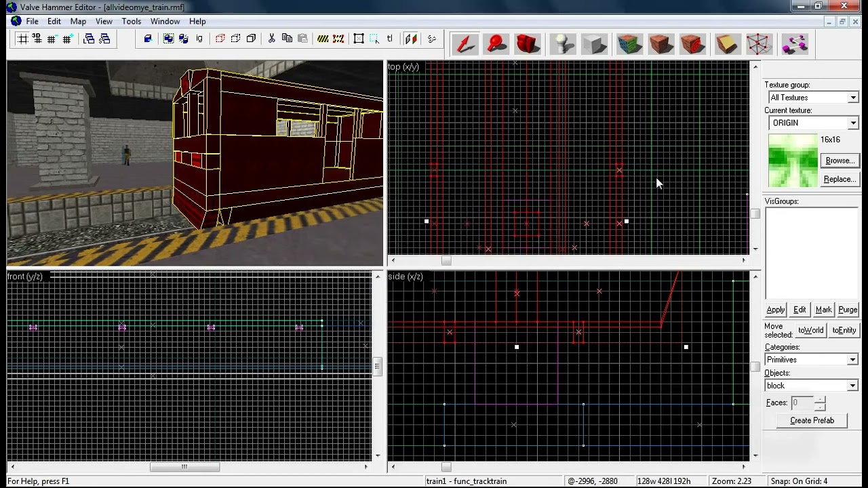Choose the Vertex manipulation tool
Screen dimensions: 868x488
point(759,44)
